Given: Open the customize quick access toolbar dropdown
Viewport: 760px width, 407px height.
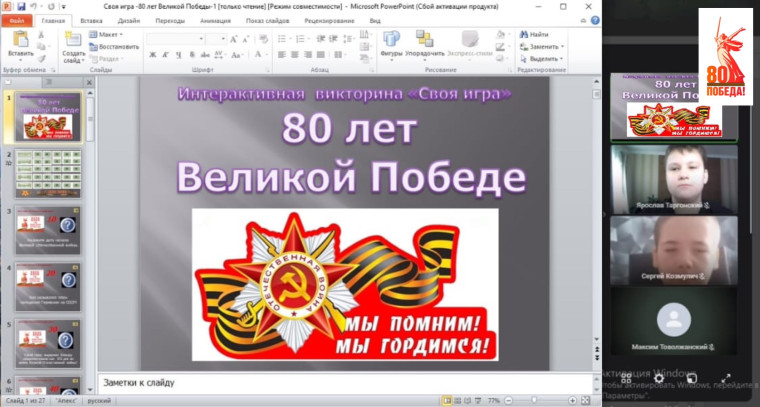Looking at the screenshot, I should 63,7.
